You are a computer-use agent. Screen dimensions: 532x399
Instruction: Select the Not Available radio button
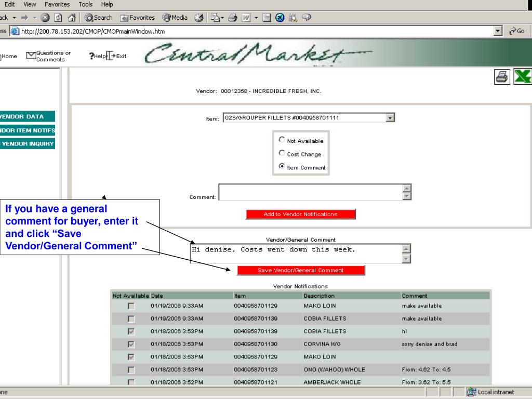click(282, 139)
